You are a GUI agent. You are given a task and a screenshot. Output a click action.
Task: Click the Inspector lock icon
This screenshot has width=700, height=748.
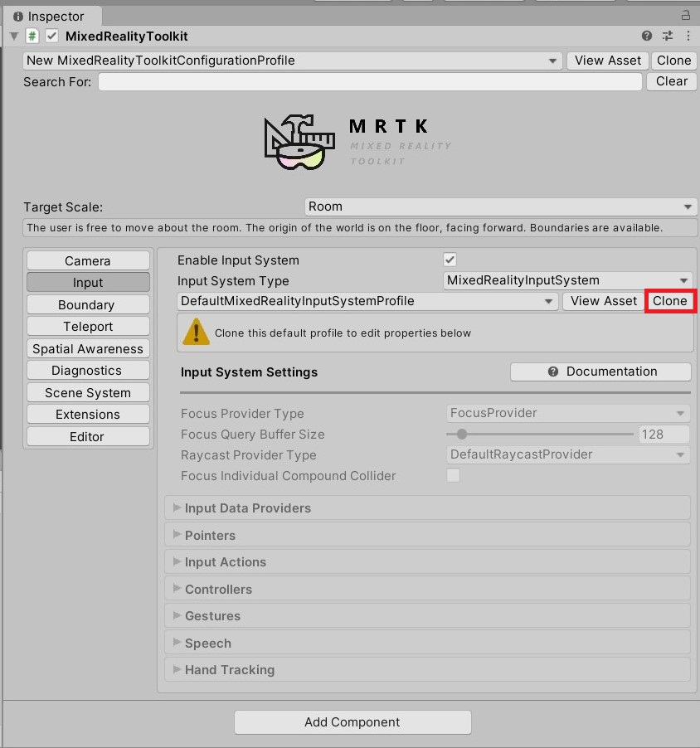[x=686, y=15]
